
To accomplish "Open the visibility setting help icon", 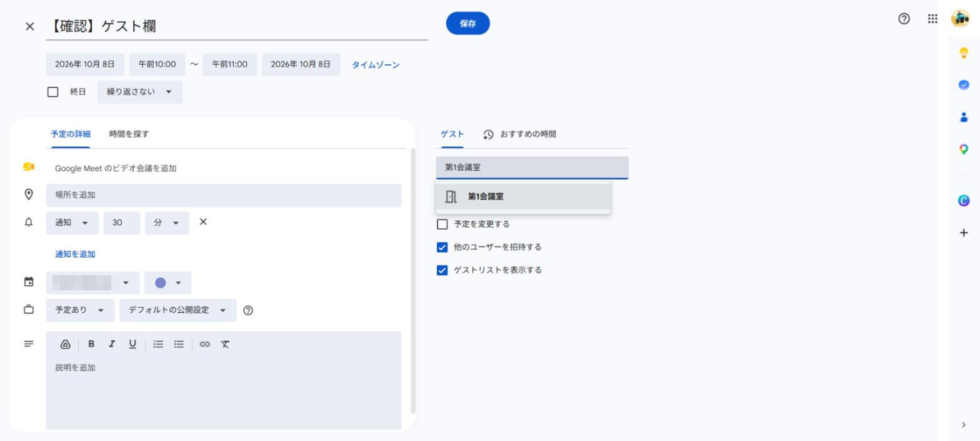I will click(248, 310).
